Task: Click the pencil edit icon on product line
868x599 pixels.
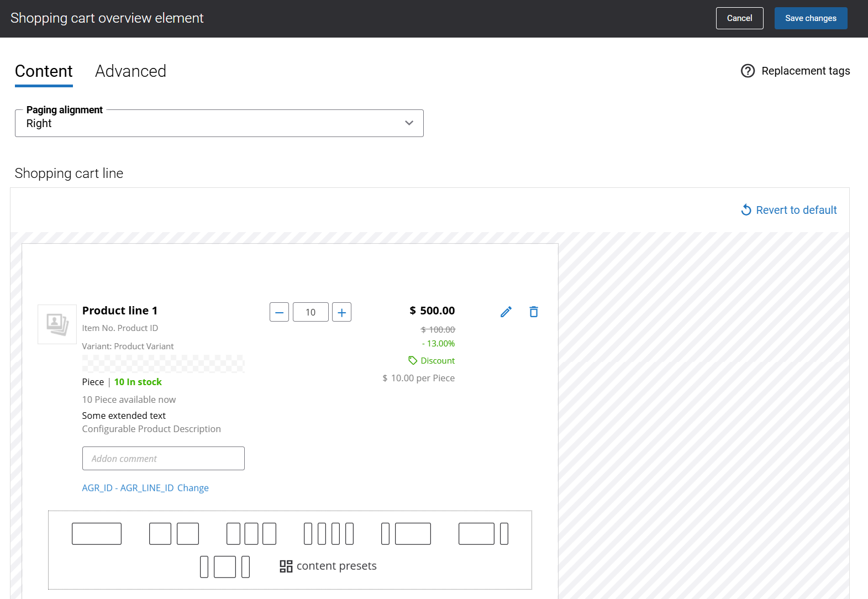Action: pos(506,312)
